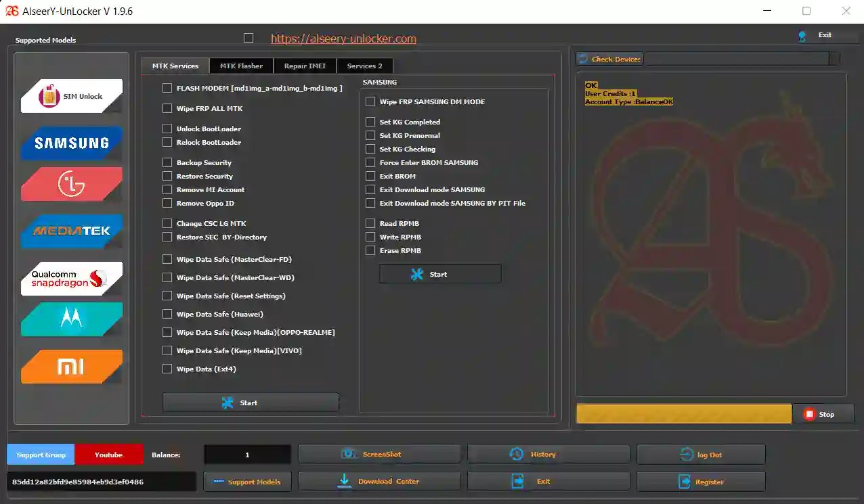Viewport: 864px width, 504px height.
Task: Check Wipe Data Safe (Huawei)
Action: [167, 314]
